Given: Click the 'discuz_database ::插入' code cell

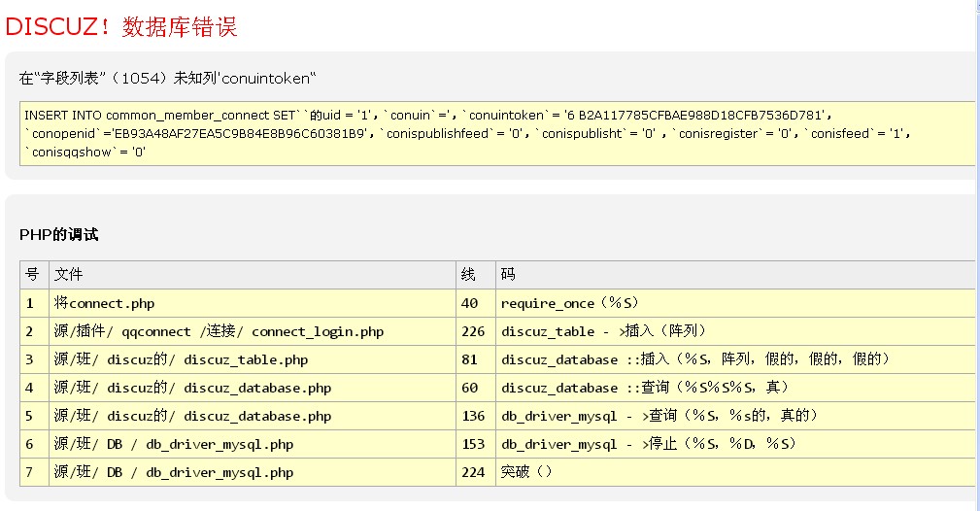Looking at the screenshot, I should 735,359.
